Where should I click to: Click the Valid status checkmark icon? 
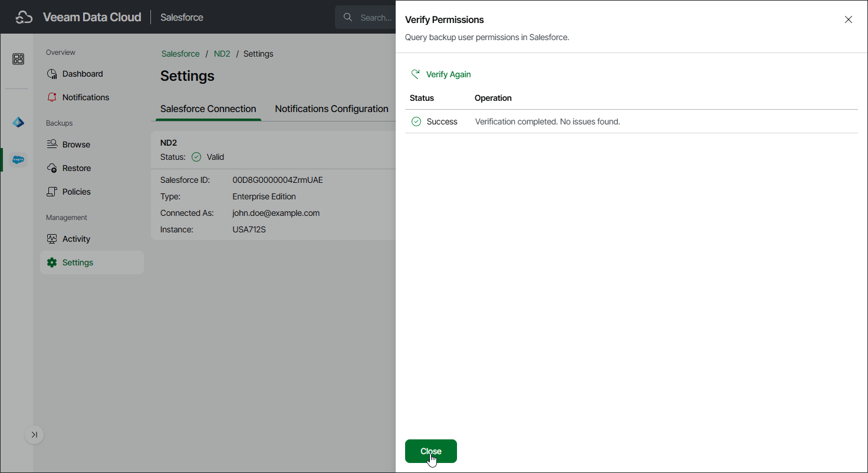(x=196, y=157)
